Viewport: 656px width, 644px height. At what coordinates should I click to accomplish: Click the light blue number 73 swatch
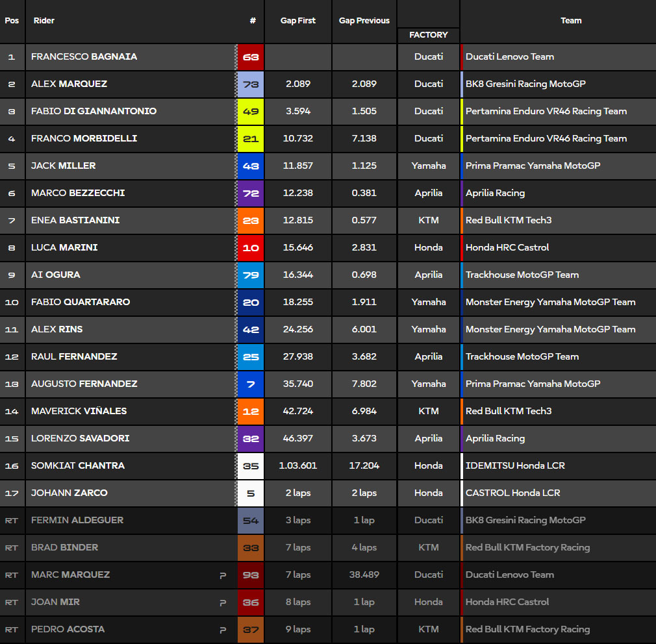pos(251,84)
